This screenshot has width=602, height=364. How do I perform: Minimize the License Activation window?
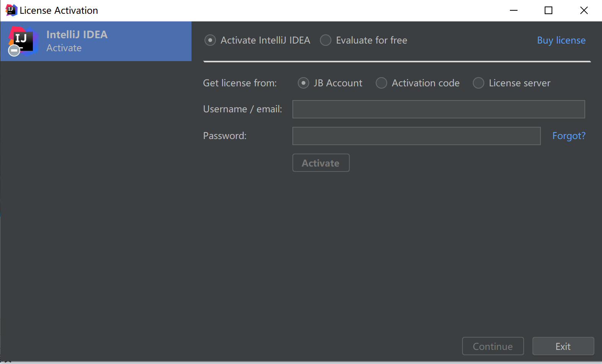click(514, 10)
